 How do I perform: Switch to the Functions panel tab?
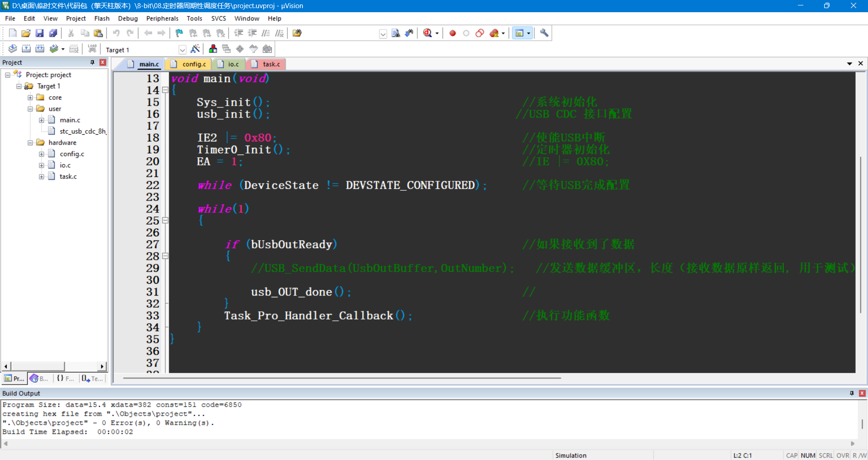pyautogui.click(x=66, y=379)
